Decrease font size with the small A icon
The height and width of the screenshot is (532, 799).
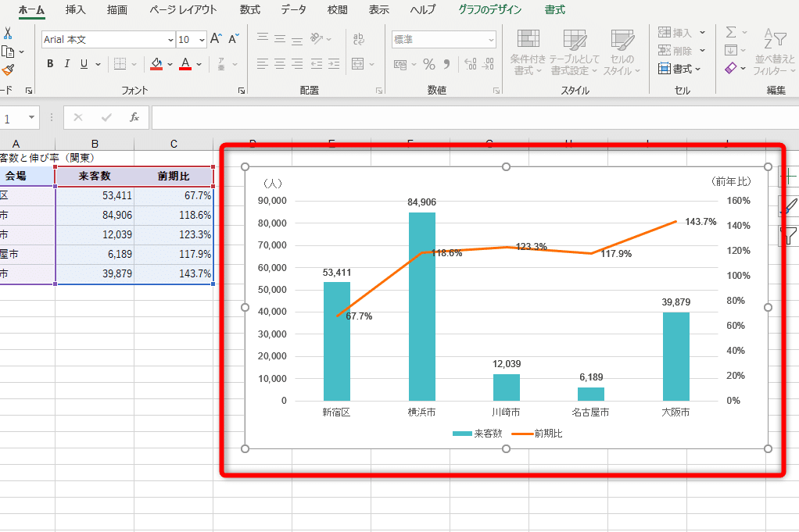click(235, 39)
